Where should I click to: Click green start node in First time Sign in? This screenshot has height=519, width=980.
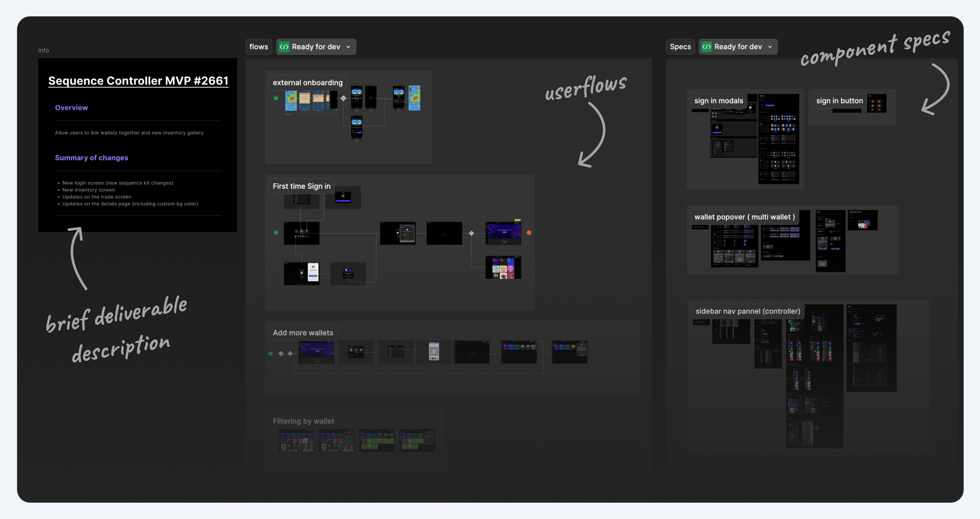(x=276, y=233)
